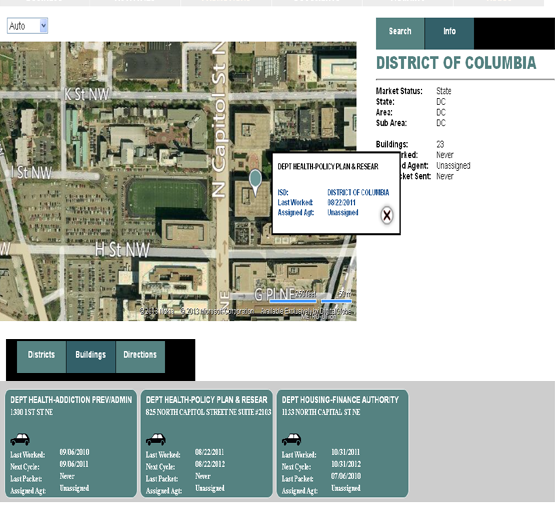The height and width of the screenshot is (525, 555).
Task: Switch to the Info tab
Action: coord(449,33)
